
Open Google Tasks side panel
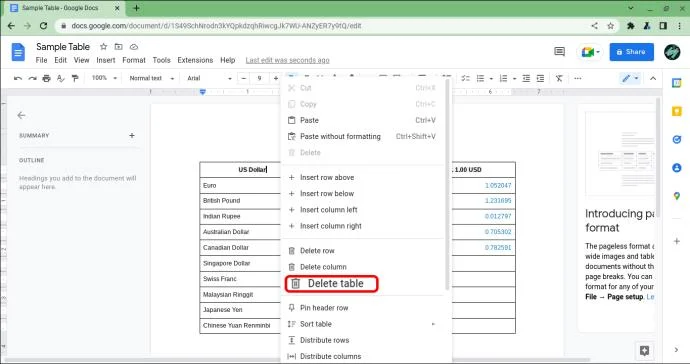[677, 140]
